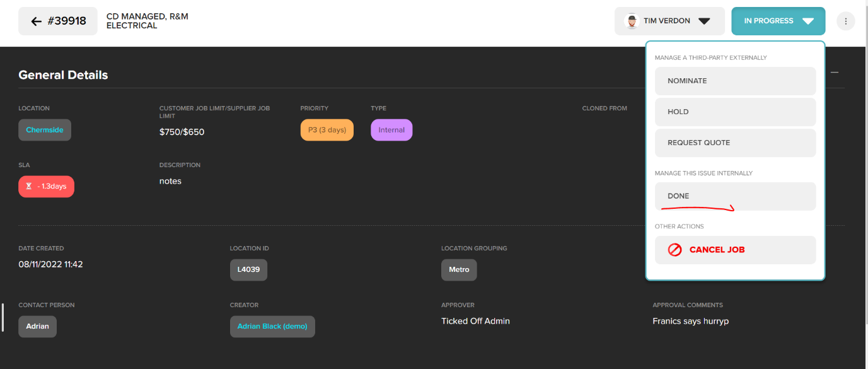Collapse the General Details section
Image resolution: width=868 pixels, height=369 pixels.
[835, 73]
